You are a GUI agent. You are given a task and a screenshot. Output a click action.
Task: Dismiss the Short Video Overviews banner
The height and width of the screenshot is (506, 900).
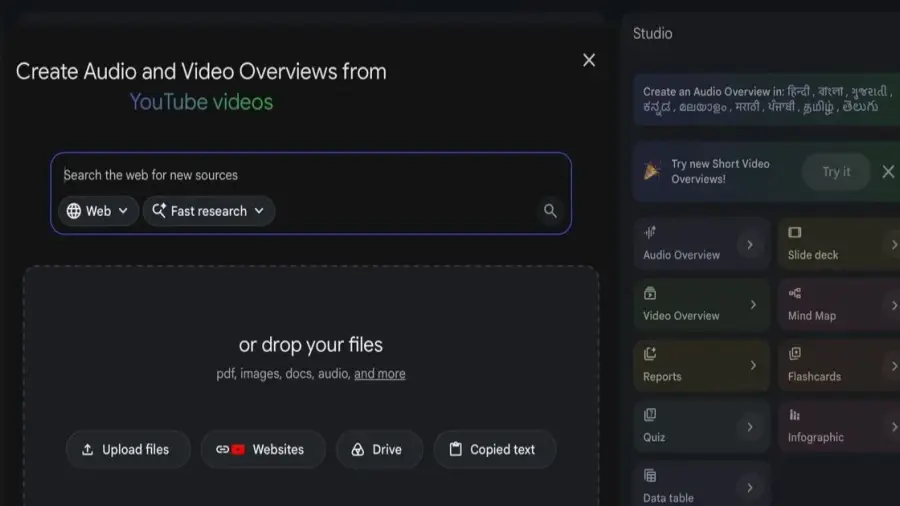tap(888, 172)
